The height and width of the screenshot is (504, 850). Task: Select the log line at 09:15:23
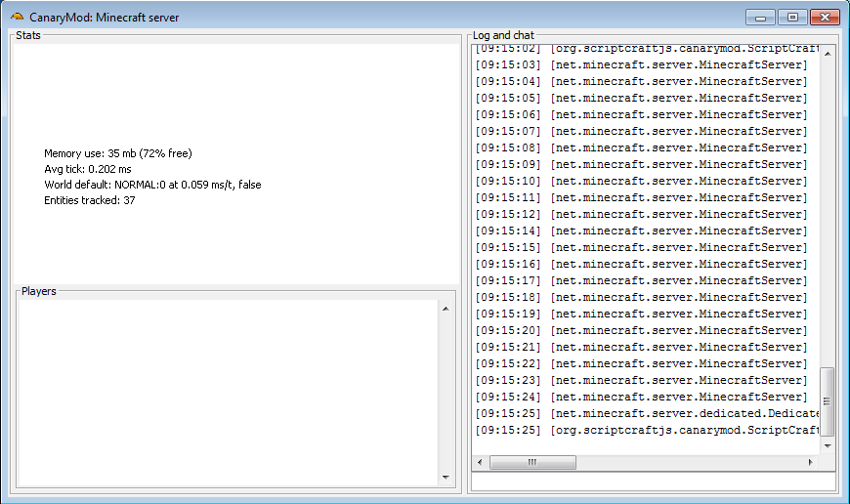(641, 380)
